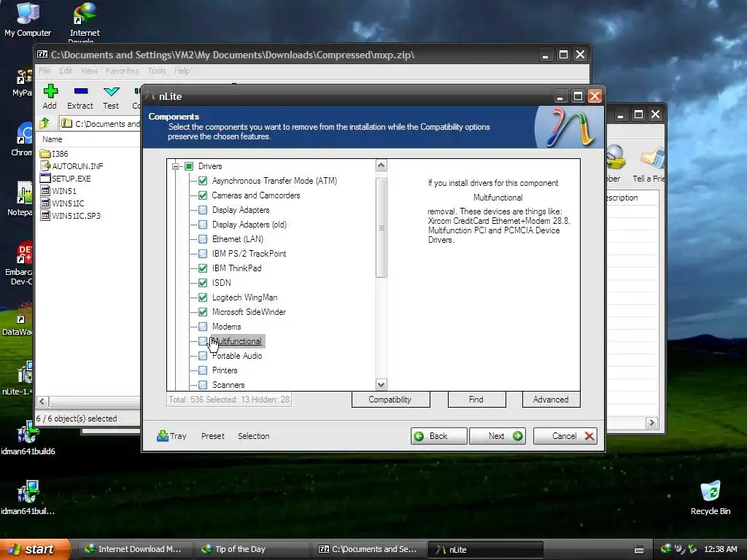
Task: Select the WIN51IC file in 7-Zip
Action: coord(62,203)
